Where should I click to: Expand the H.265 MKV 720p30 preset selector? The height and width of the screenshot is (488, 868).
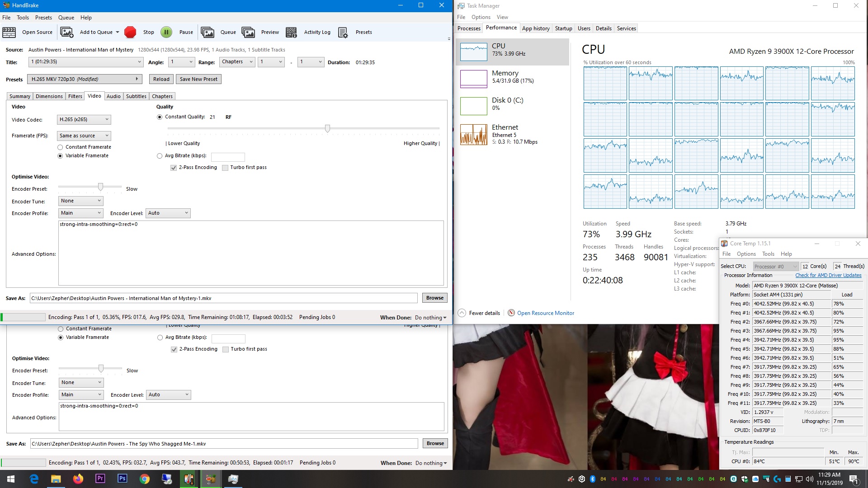(85, 79)
